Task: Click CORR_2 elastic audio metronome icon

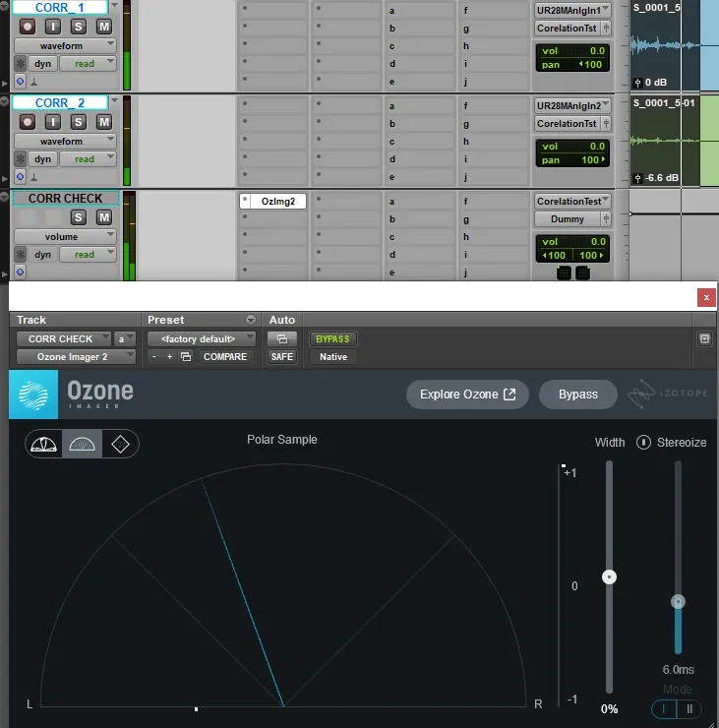Action: tap(33, 177)
